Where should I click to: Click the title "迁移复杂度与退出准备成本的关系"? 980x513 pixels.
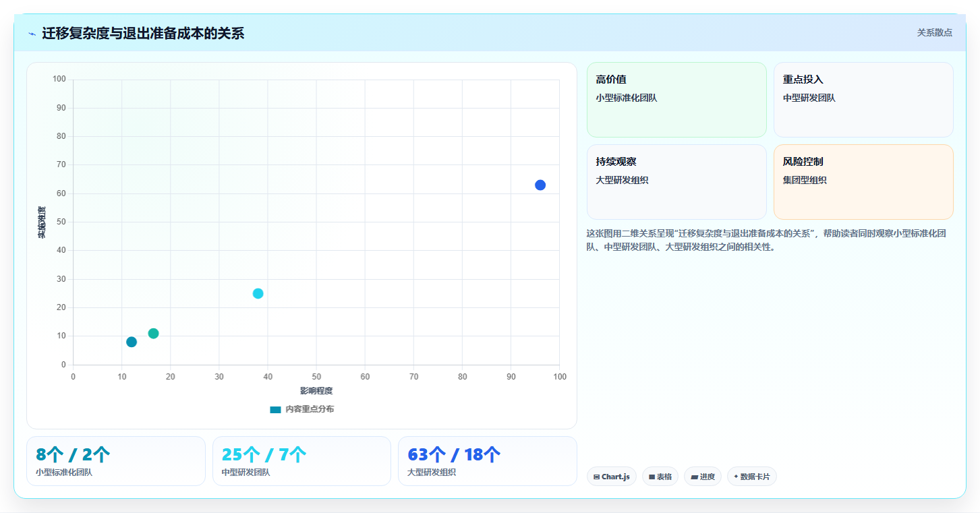[143, 33]
